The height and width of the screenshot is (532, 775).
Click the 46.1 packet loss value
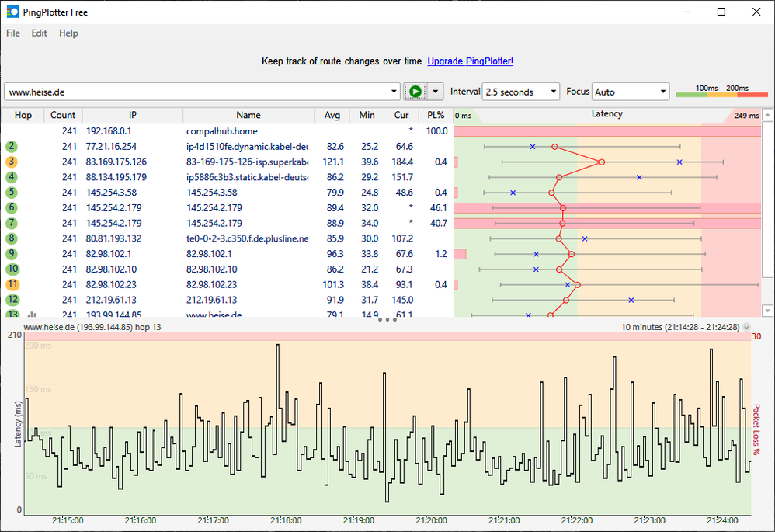click(439, 207)
